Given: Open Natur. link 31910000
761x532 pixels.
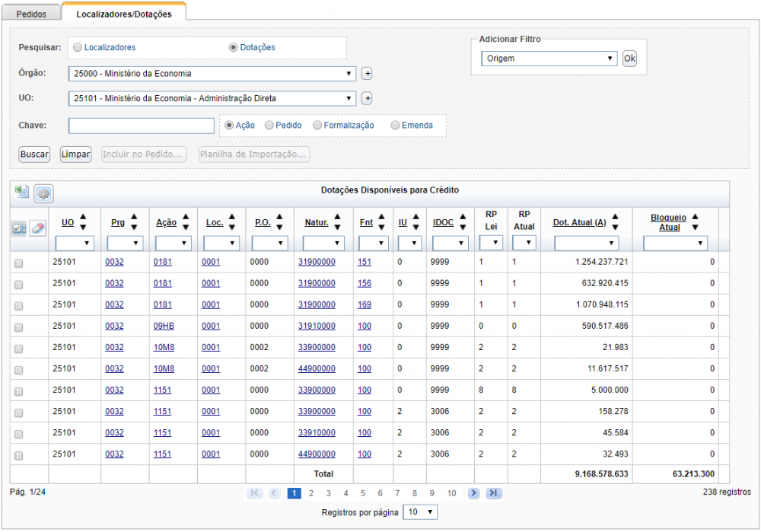Looking at the screenshot, I should coord(317,327).
